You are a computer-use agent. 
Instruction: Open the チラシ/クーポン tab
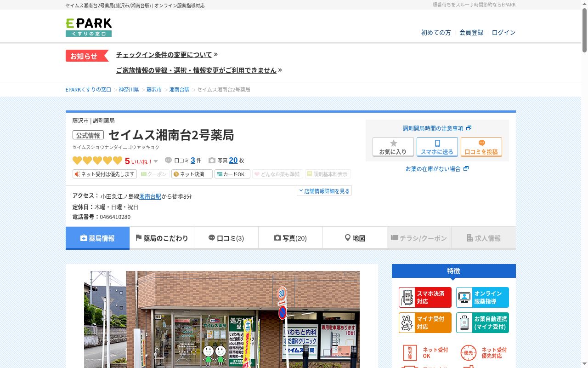coord(419,238)
